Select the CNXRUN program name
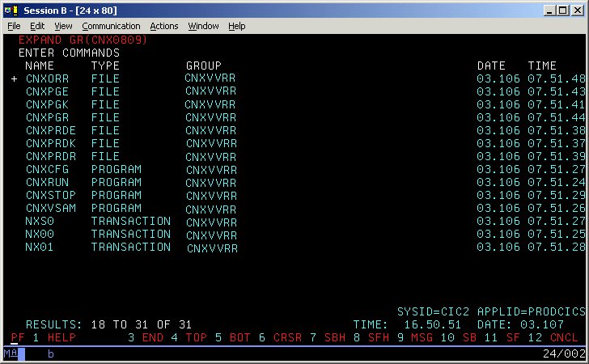This screenshot has width=589, height=364. click(47, 182)
